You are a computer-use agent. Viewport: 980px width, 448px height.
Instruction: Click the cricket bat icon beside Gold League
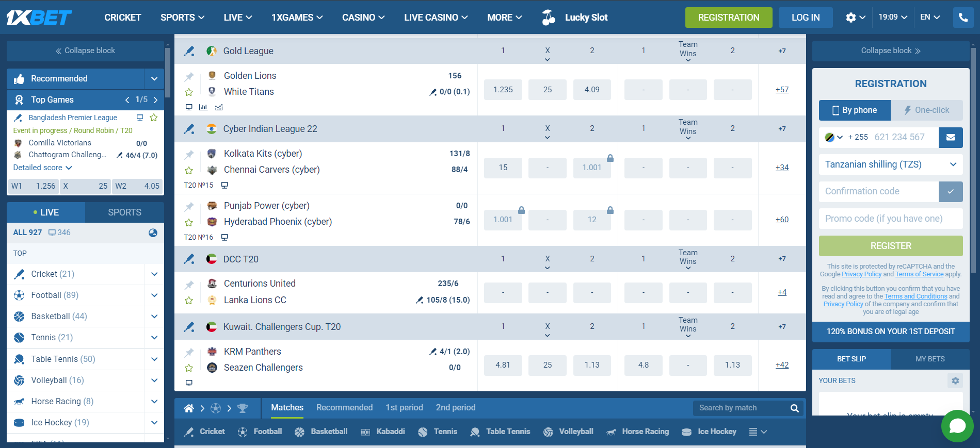pyautogui.click(x=189, y=51)
